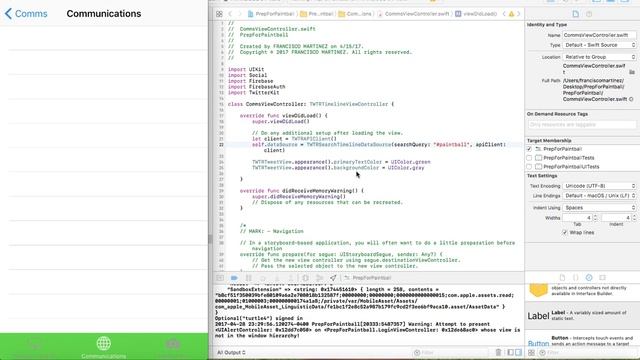This screenshot has height=360, width=640.
Task: Open Location dropdown Relative to Group
Action: [599, 57]
